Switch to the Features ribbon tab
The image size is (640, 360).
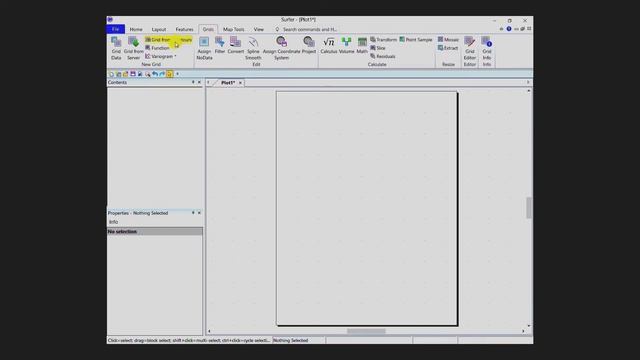(184, 29)
